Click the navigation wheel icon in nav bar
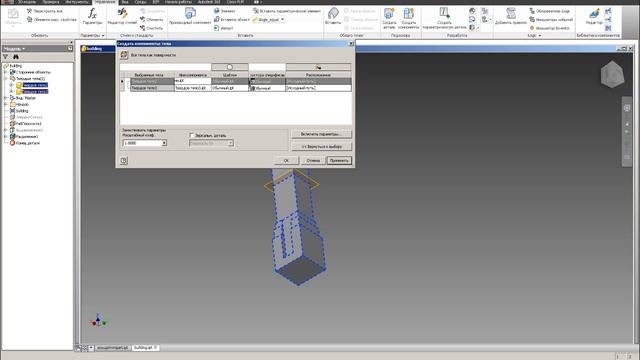 coord(627,108)
